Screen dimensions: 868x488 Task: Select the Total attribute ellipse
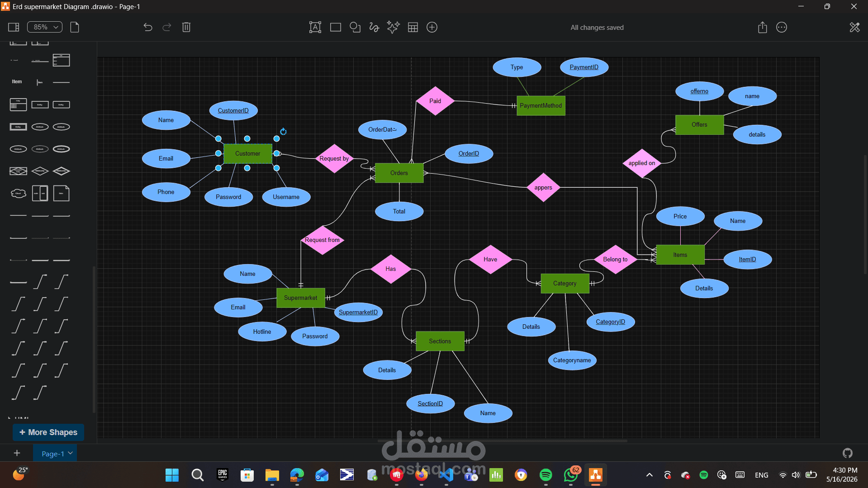click(x=399, y=212)
